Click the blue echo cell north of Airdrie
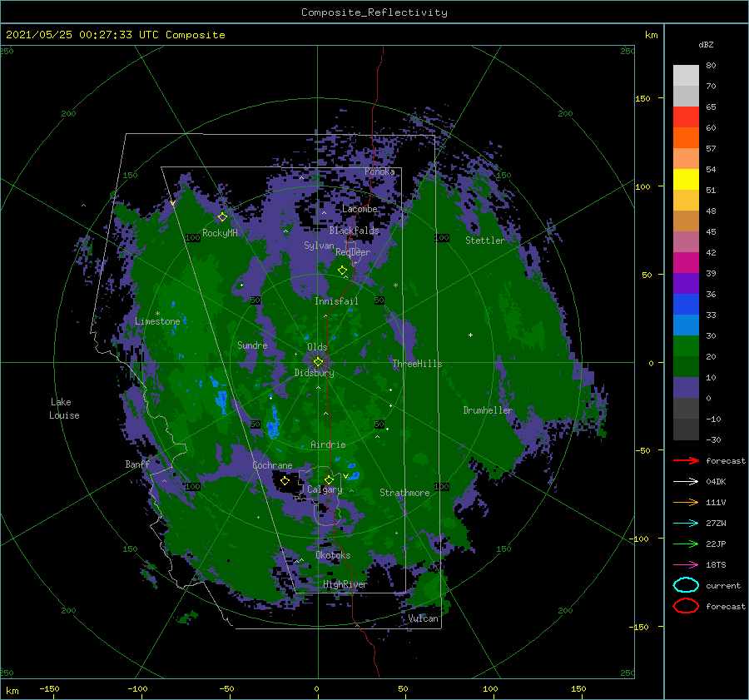The height and width of the screenshot is (700, 749). (273, 424)
